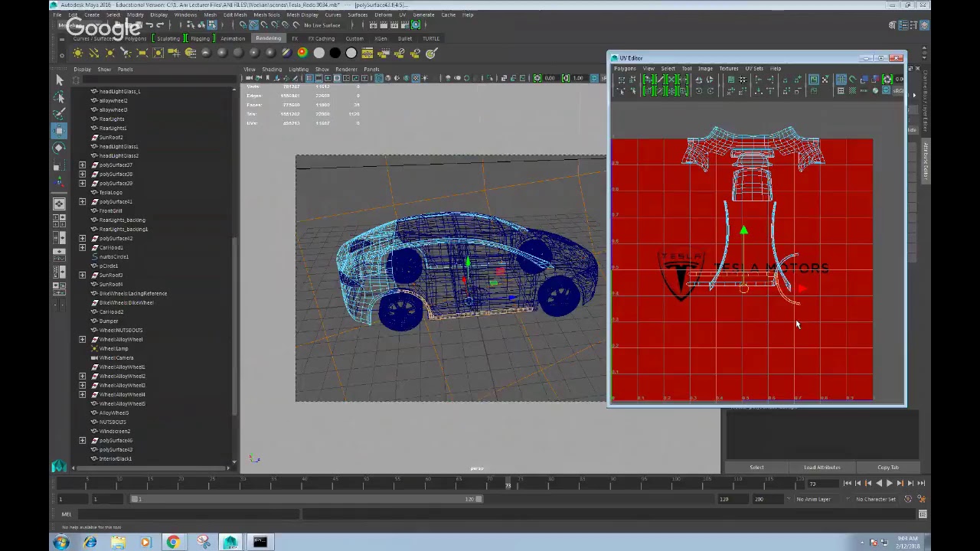Expand polySurface37 in the Outliner
This screenshot has width=980, height=551.
point(83,165)
